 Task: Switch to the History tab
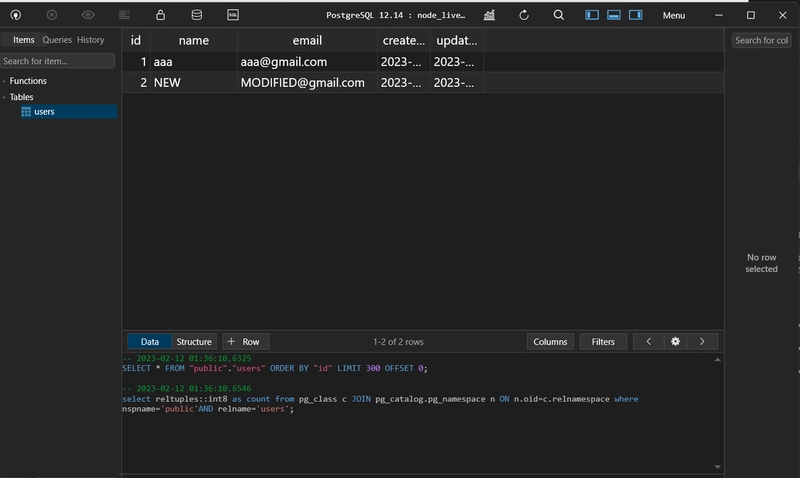(91, 39)
